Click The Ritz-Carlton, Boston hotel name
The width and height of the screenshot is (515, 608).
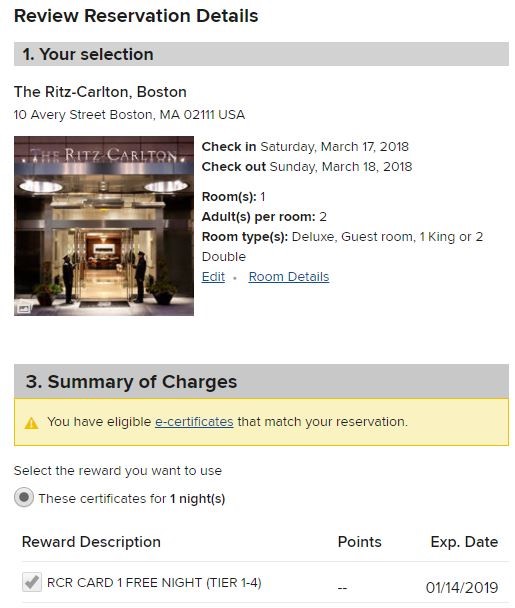click(100, 92)
